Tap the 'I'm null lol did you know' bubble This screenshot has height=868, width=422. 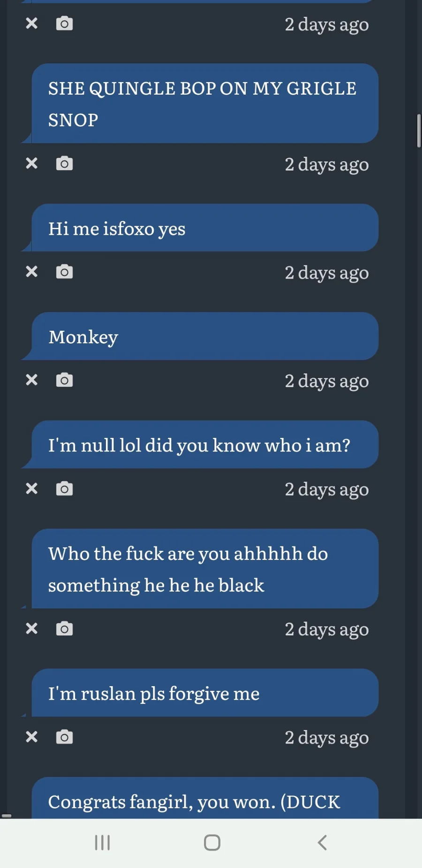(x=204, y=445)
